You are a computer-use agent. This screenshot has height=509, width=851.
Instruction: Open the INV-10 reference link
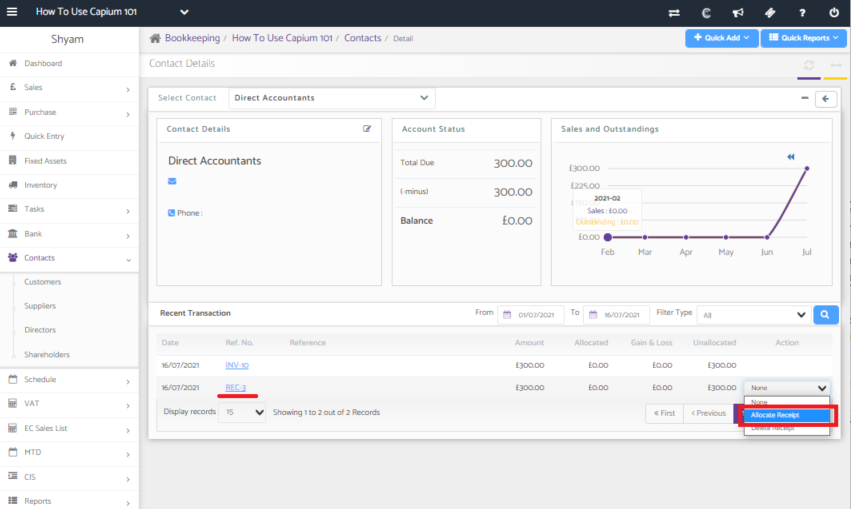(237, 365)
